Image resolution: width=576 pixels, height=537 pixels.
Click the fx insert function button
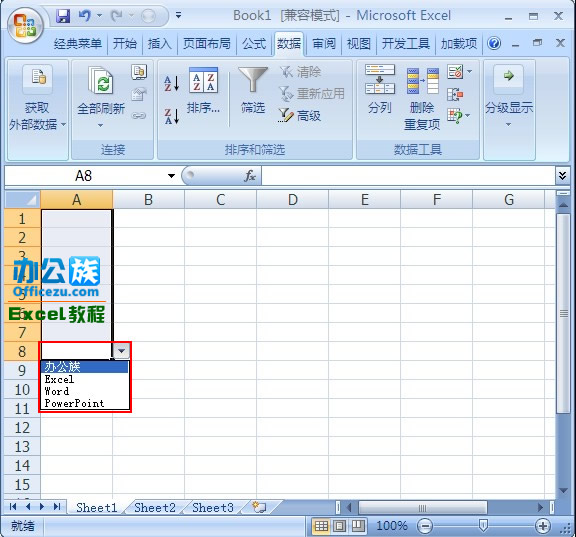(x=250, y=176)
